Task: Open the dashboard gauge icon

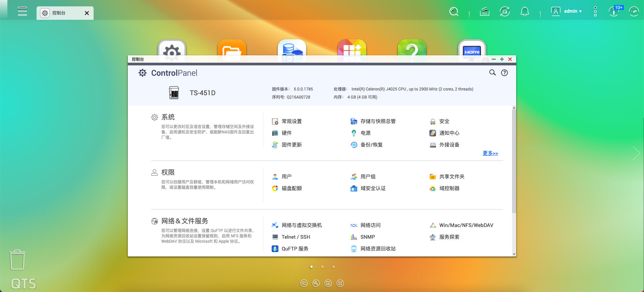Action: tap(634, 11)
